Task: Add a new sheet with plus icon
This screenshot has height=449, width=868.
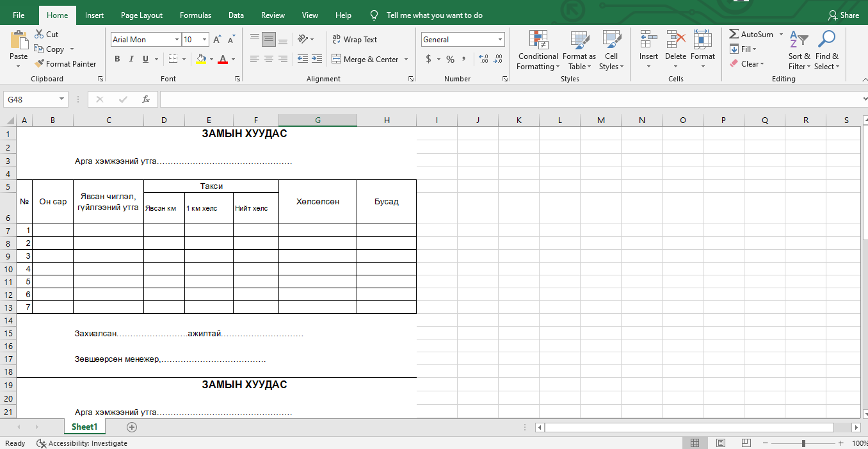Action: (x=132, y=427)
